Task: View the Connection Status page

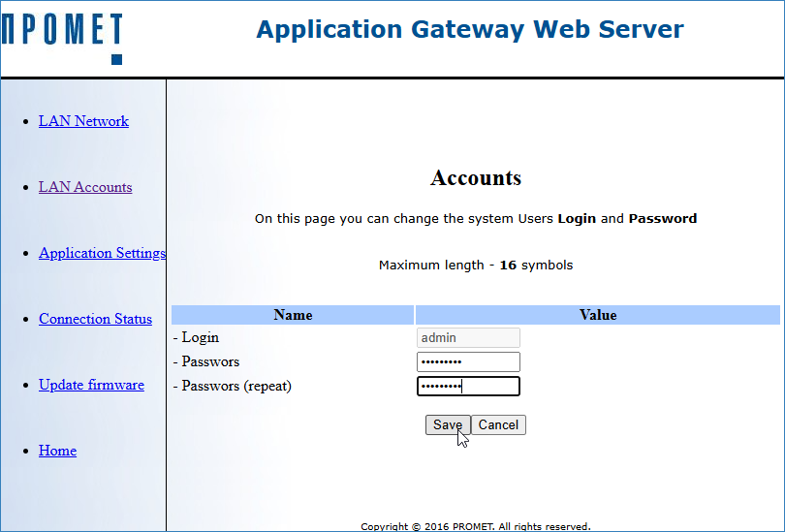Action: pos(95,319)
